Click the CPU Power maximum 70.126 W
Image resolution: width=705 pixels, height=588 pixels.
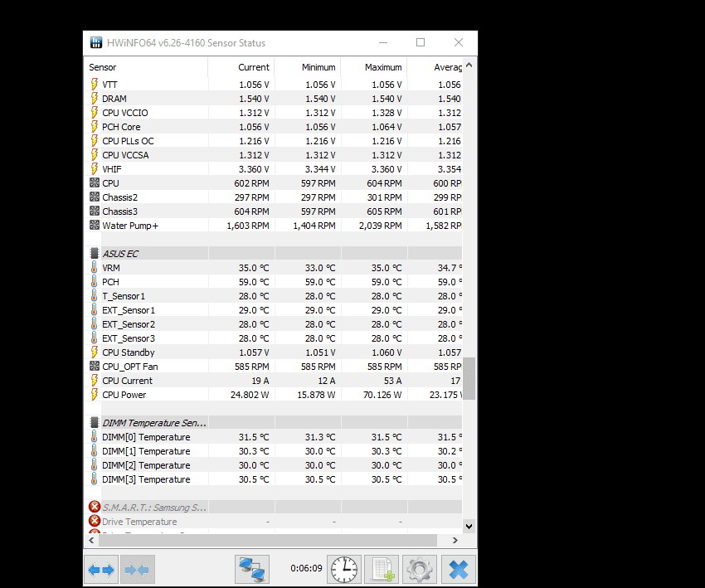pyautogui.click(x=382, y=395)
